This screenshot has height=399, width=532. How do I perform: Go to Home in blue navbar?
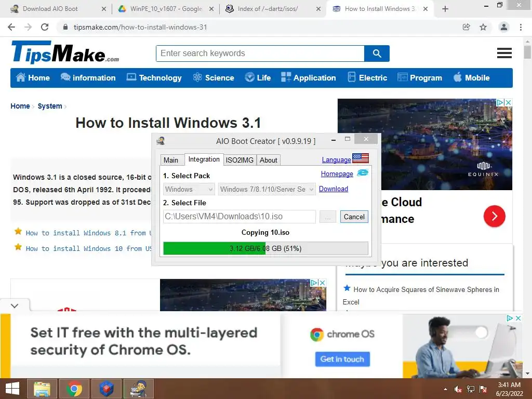(x=33, y=78)
